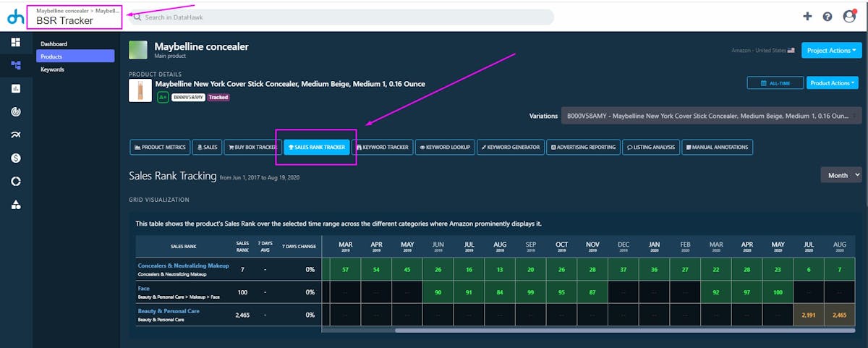Open the Month granularity dropdown
Image resolution: width=868 pixels, height=348 pixels.
(841, 175)
